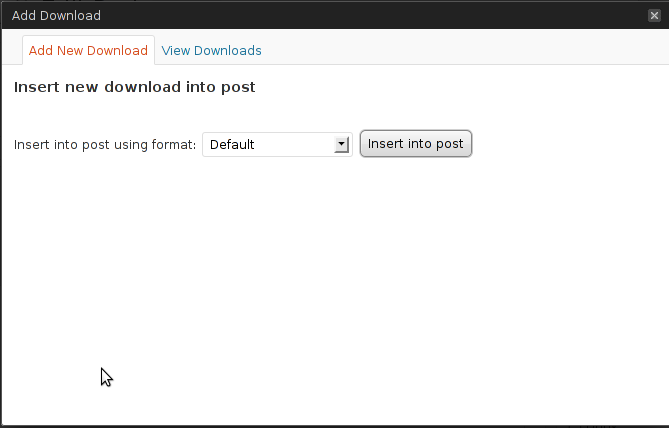Select the Add New Download tab
Image resolution: width=669 pixels, height=428 pixels.
[x=88, y=50]
